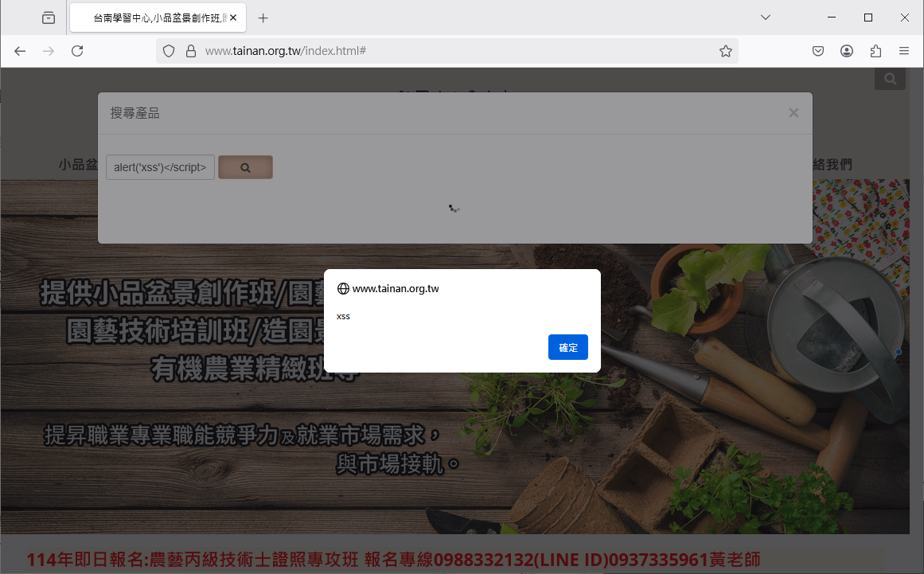Reload the page with refresh icon
This screenshot has width=924, height=574.
coord(77,51)
